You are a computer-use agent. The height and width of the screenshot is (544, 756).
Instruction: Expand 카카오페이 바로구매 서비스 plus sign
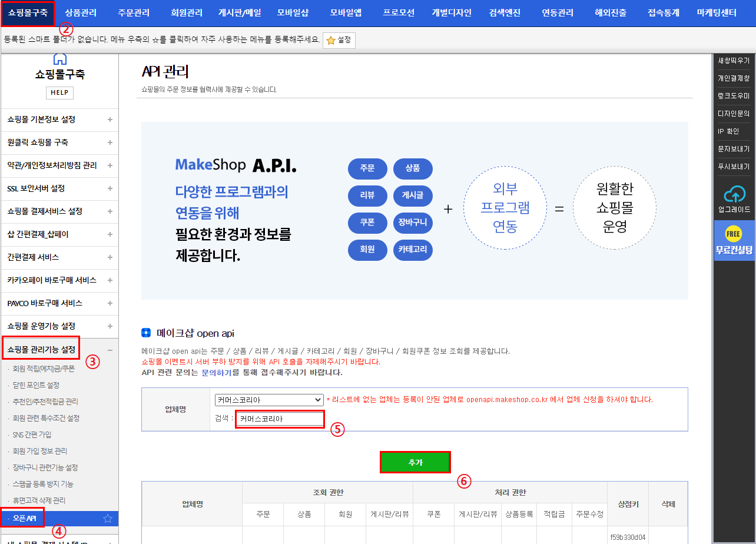[110, 280]
